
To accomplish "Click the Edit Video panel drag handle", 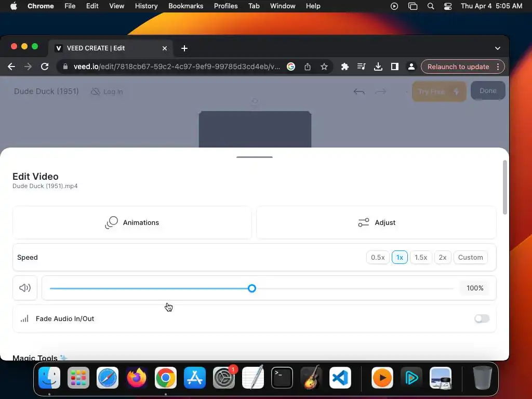I will pyautogui.click(x=255, y=157).
